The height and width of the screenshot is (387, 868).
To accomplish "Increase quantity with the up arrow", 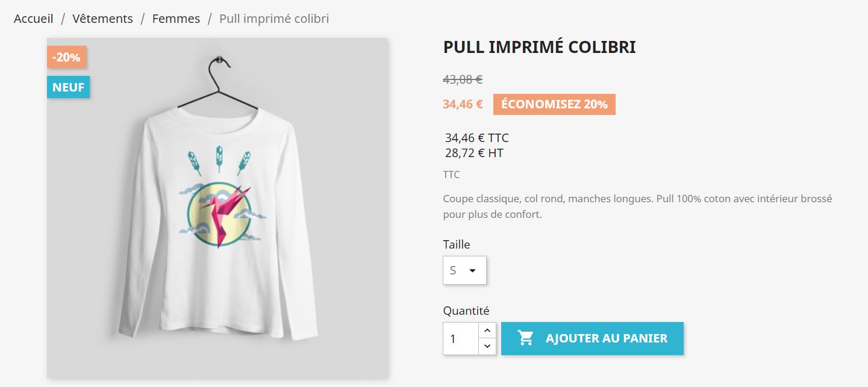I will [x=487, y=330].
